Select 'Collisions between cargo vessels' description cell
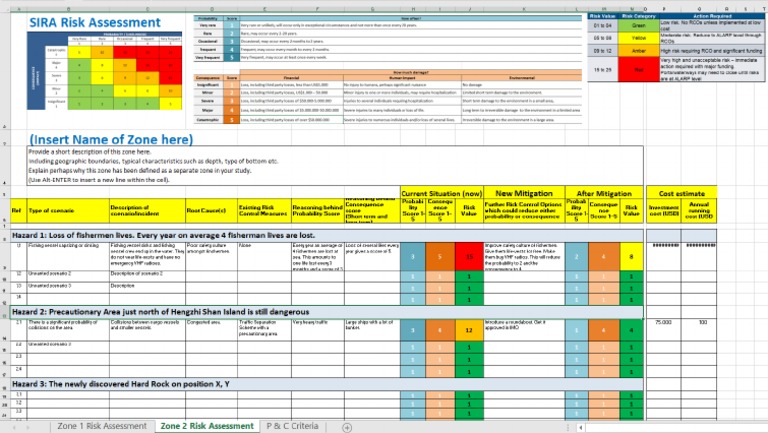Image resolution: width=768 pixels, height=433 pixels. pos(147,330)
